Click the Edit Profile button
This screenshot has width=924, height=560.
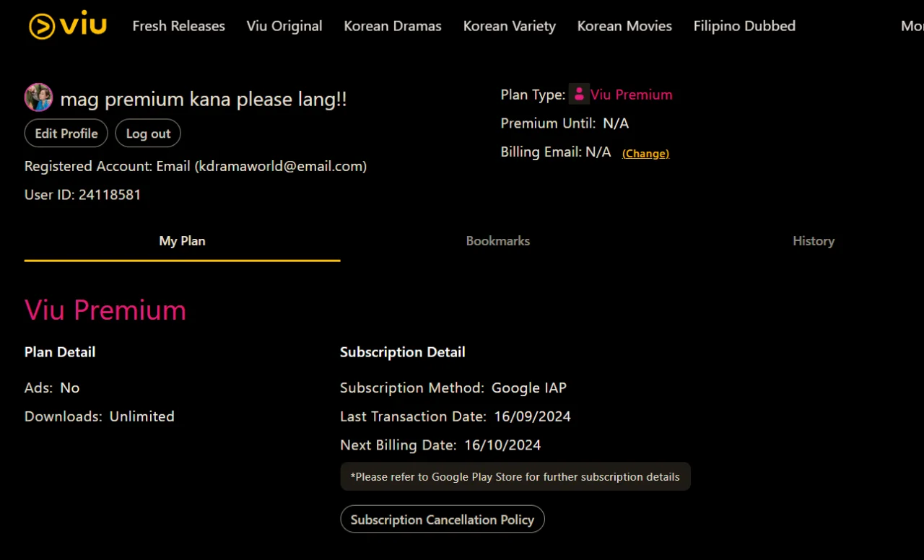[66, 134]
